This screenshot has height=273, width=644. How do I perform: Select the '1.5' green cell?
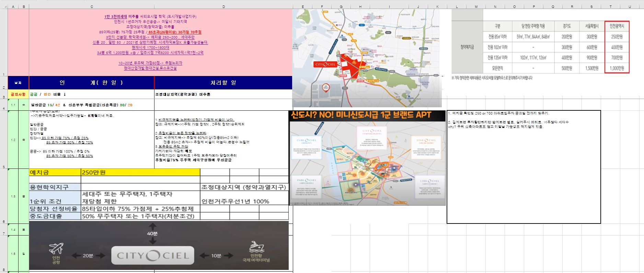pos(13,254)
